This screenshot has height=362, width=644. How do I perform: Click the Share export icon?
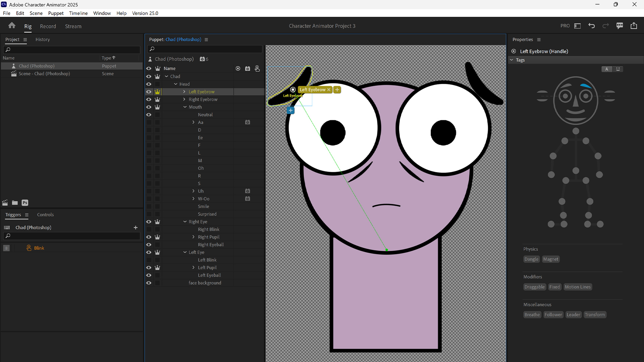point(634,26)
